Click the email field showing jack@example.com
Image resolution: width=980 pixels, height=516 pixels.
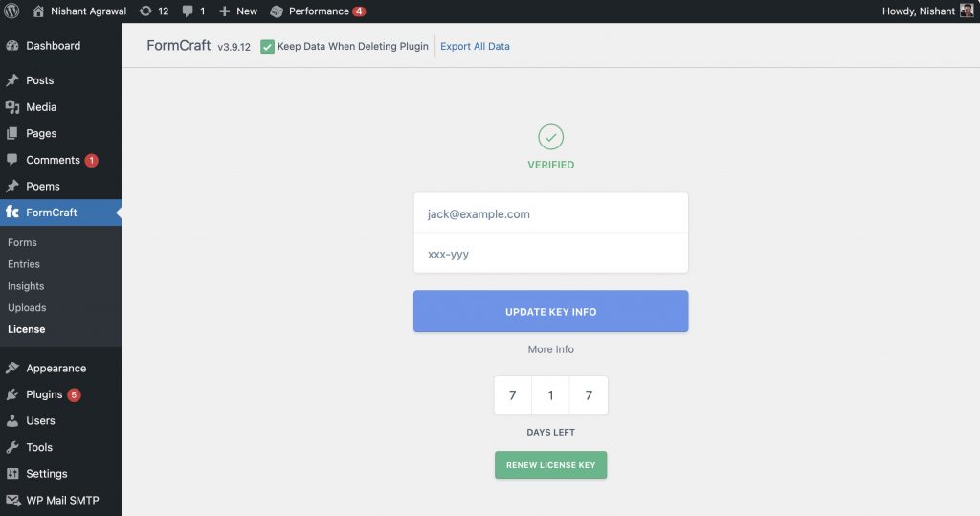coord(550,214)
